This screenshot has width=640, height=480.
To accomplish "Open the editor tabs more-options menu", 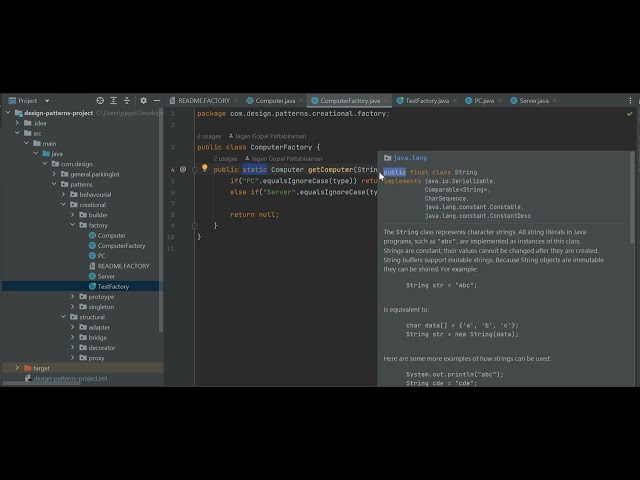I will pos(630,100).
